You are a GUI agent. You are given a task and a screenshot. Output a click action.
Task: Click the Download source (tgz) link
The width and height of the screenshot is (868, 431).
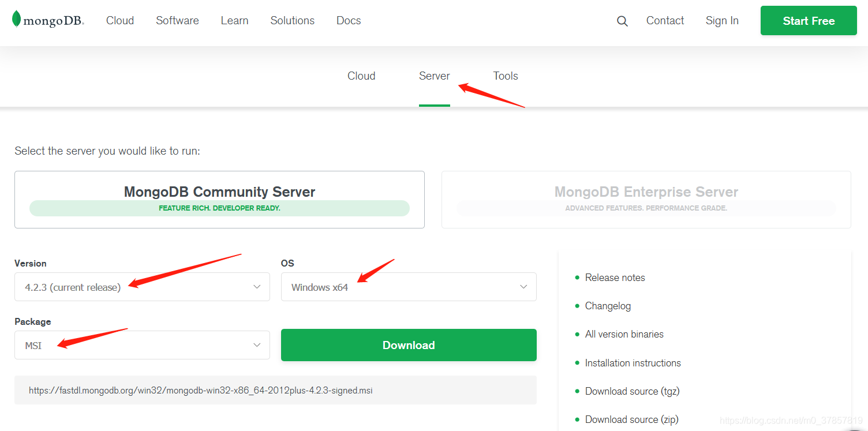tap(633, 391)
